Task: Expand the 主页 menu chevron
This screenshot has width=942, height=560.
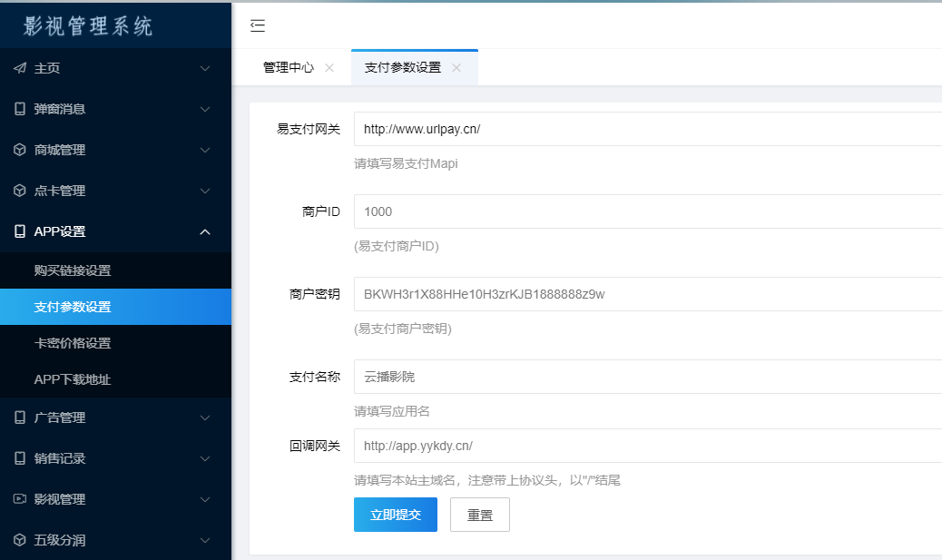Action: click(x=205, y=68)
